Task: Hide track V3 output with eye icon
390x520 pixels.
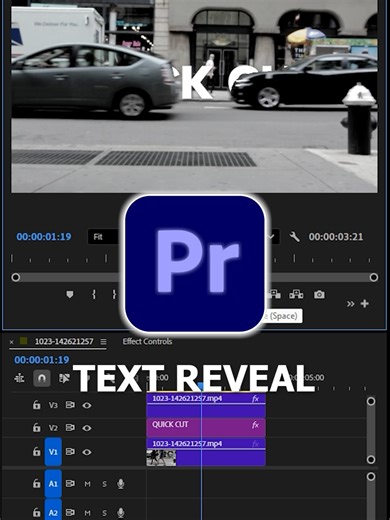Action: pyautogui.click(x=87, y=405)
